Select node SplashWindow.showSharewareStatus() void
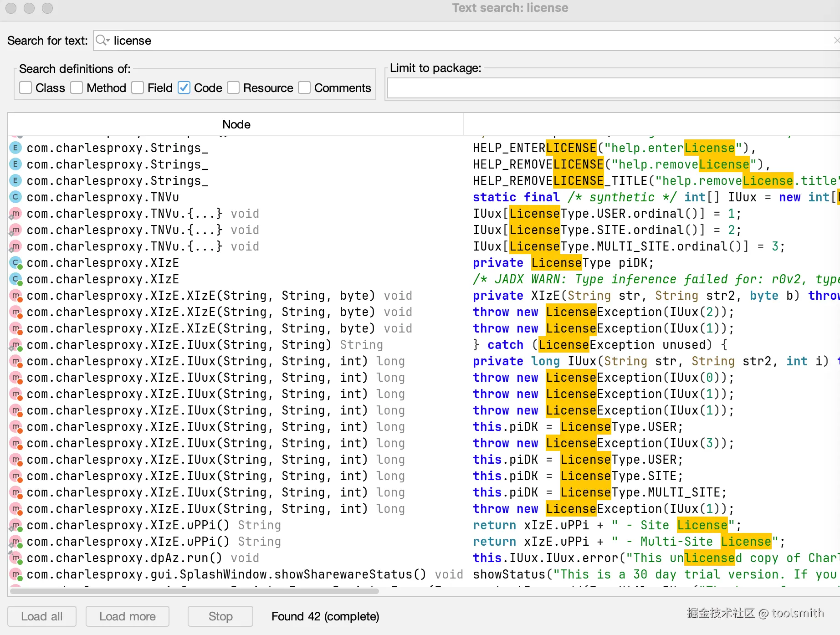Viewport: 840px width, 635px height. pos(245,574)
